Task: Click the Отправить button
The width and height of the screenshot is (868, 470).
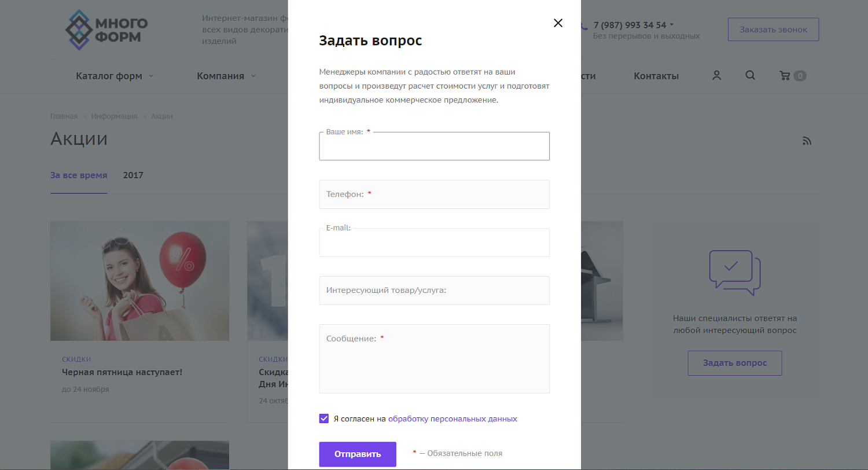Action: 357,454
